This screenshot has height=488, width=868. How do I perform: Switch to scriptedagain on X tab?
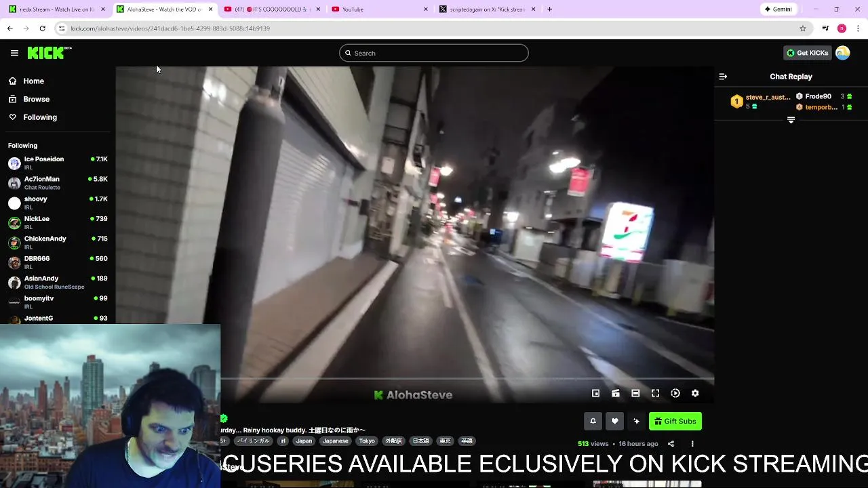486,9
